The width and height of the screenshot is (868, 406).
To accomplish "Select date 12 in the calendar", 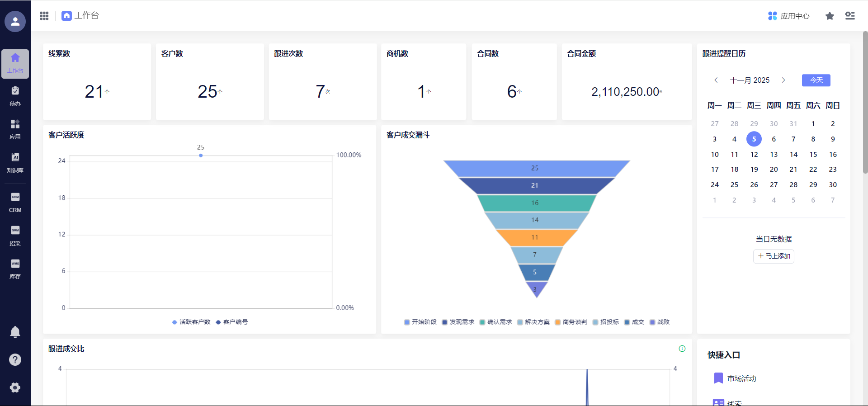I will coord(754,155).
